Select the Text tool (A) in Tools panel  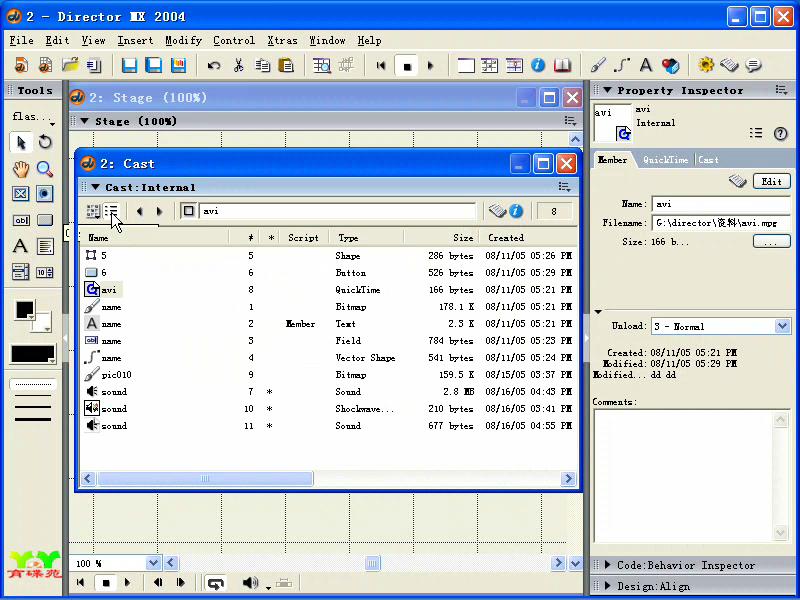coord(20,246)
